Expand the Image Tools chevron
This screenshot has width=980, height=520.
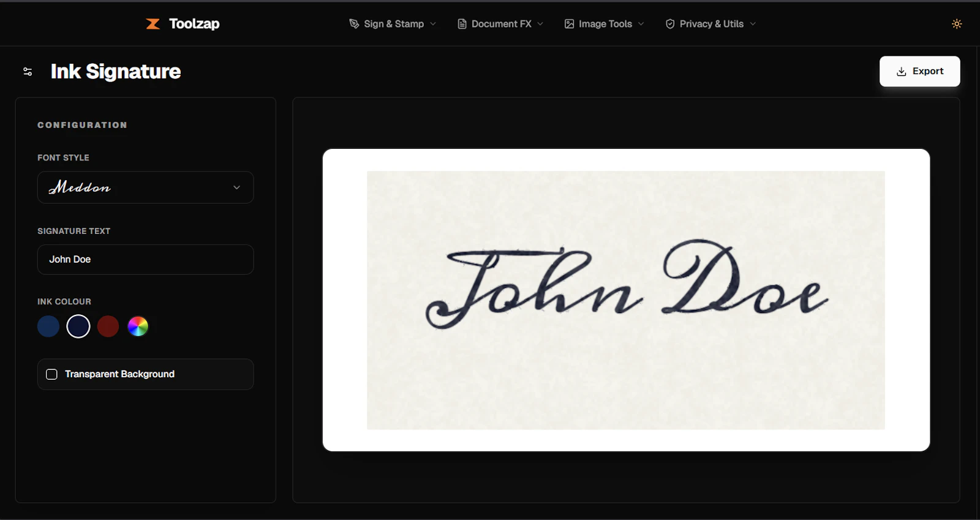click(641, 24)
